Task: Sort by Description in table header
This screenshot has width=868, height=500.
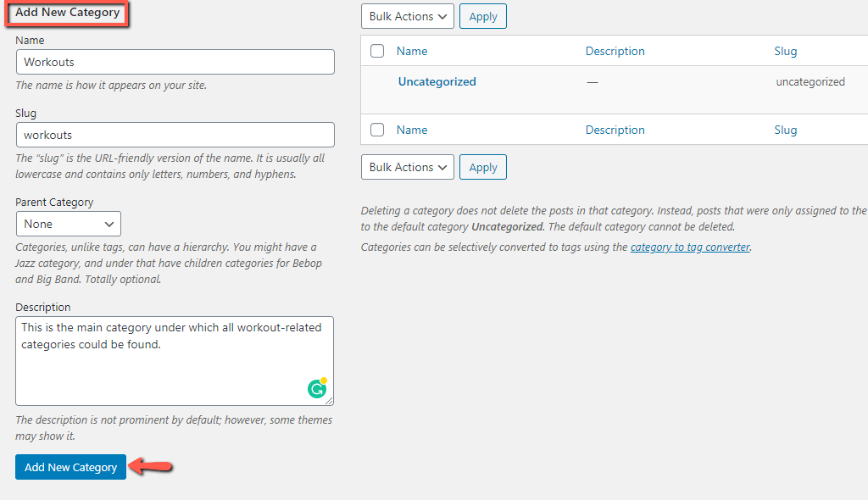Action: click(615, 51)
